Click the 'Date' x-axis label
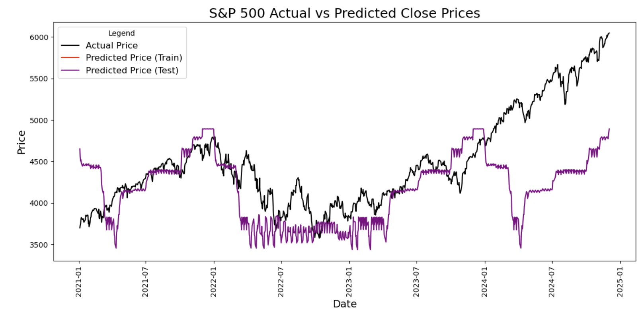This screenshot has height=316, width=644. (345, 304)
